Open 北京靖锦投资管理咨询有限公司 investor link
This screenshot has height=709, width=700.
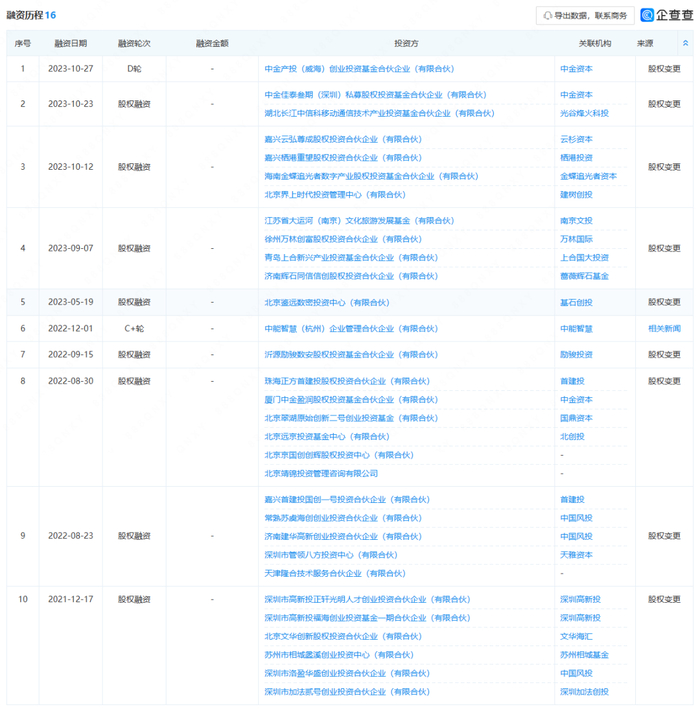pyautogui.click(x=321, y=473)
